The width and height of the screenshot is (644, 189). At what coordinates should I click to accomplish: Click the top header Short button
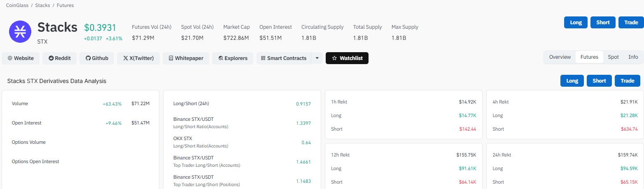[x=603, y=23]
